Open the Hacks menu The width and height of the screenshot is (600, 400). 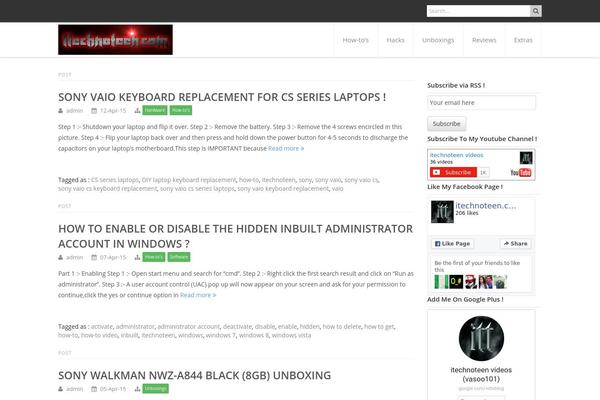pos(395,40)
